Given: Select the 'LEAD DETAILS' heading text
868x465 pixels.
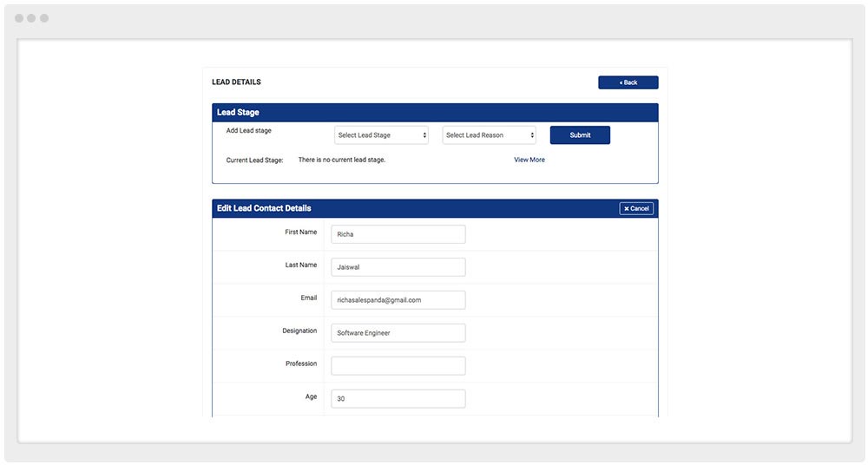Looking at the screenshot, I should click(x=236, y=82).
